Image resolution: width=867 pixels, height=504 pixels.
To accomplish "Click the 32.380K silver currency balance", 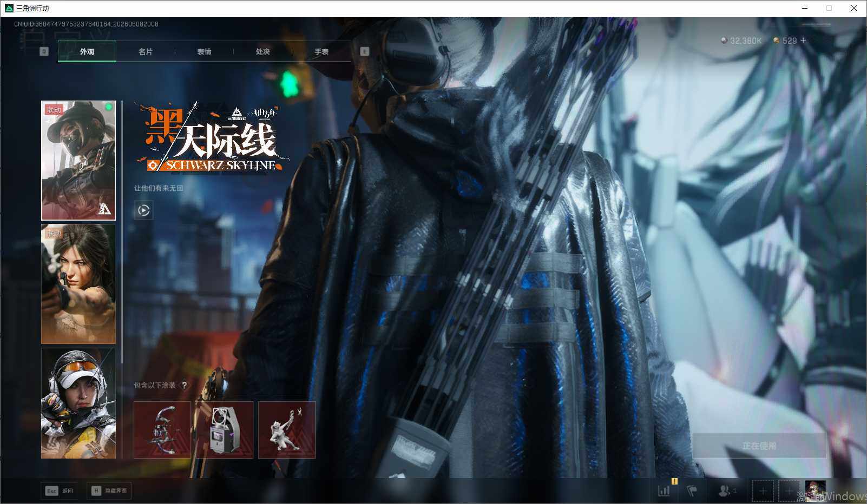I will pos(741,41).
